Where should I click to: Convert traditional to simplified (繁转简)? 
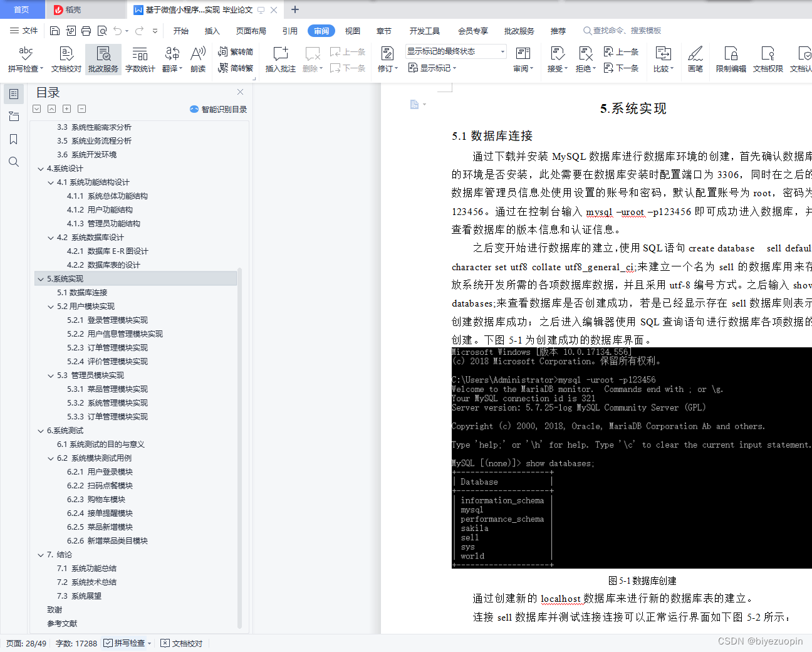236,52
